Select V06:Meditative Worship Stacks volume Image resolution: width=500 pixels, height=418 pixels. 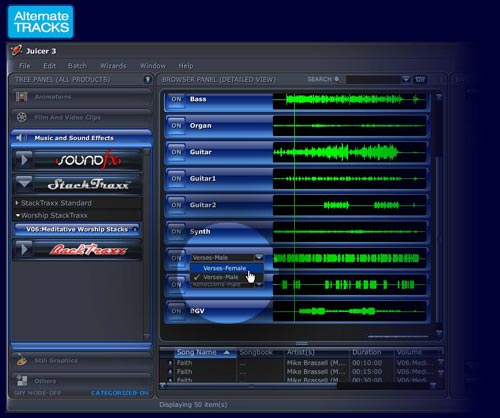77,229
